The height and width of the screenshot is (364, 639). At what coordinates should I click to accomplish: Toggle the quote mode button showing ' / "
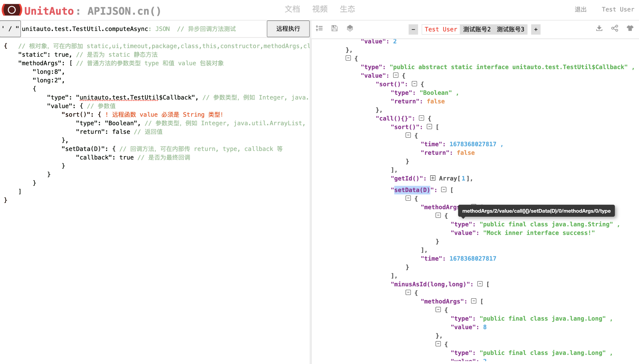click(10, 29)
